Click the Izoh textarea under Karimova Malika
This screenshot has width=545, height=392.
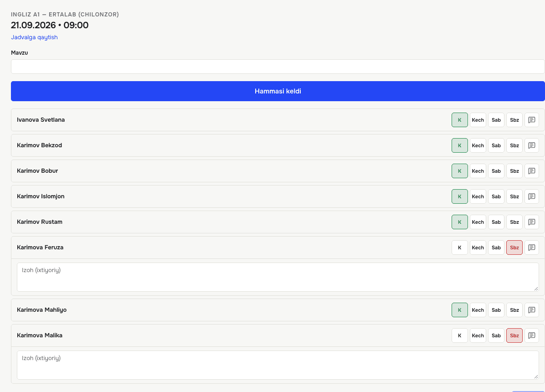pyautogui.click(x=278, y=365)
